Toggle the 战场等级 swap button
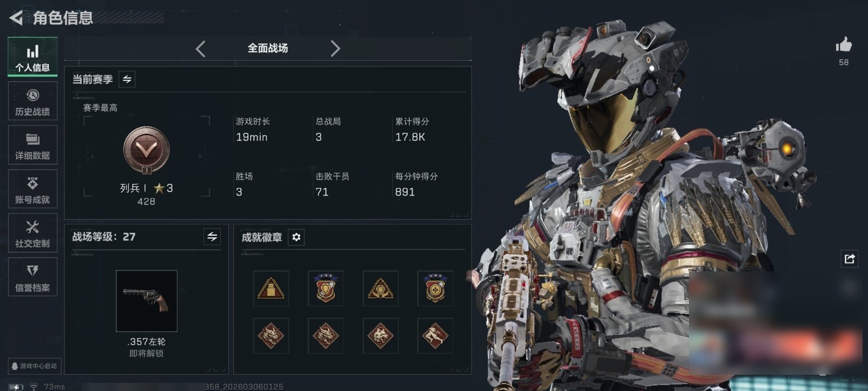868x391 pixels. pyautogui.click(x=212, y=237)
